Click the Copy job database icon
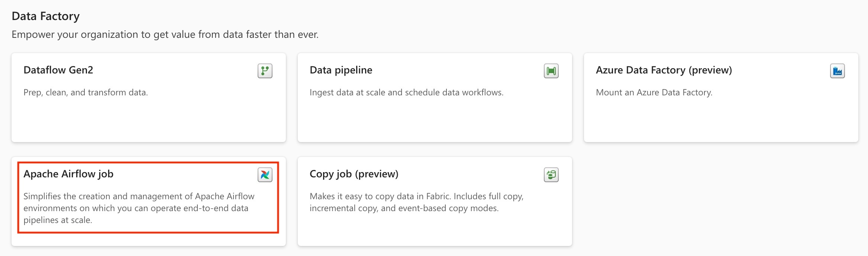 pyautogui.click(x=551, y=174)
